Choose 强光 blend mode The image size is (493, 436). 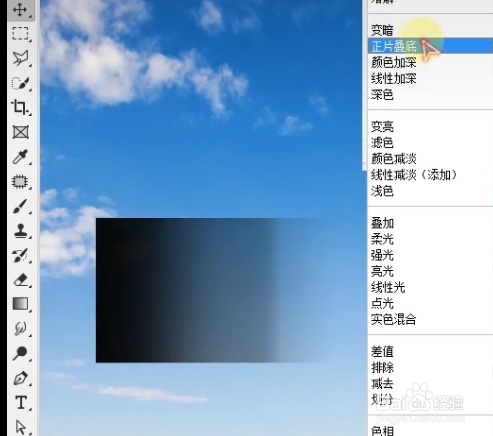[x=382, y=255]
